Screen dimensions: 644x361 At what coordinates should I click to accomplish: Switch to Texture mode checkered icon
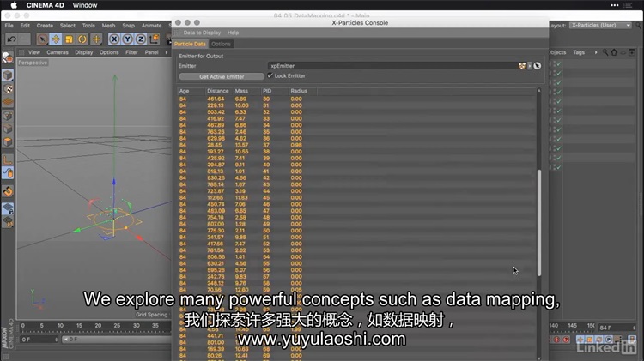tap(8, 88)
